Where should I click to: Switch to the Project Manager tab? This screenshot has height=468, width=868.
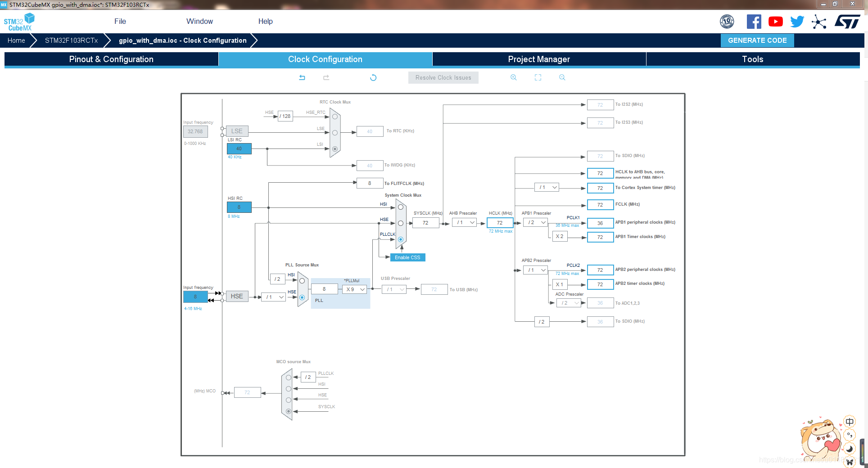tap(538, 59)
